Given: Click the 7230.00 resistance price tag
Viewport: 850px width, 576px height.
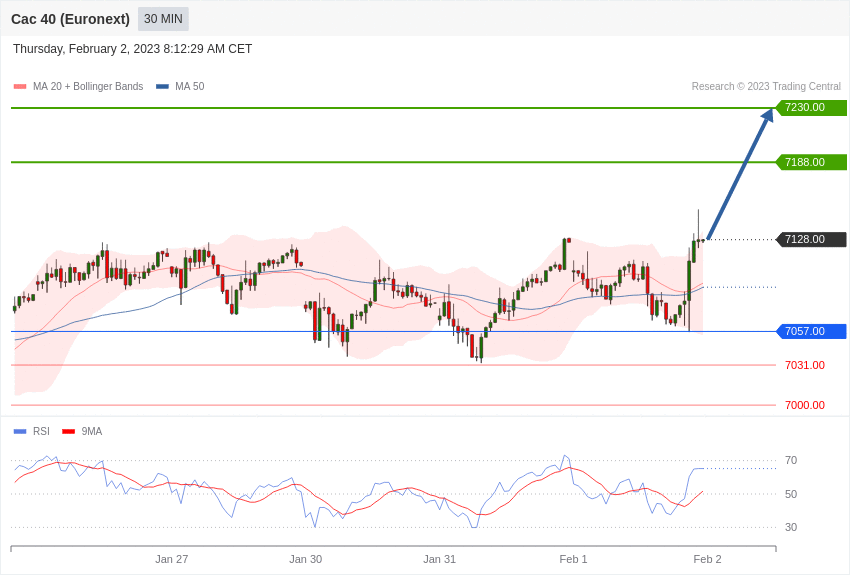Looking at the screenshot, I should tap(811, 107).
